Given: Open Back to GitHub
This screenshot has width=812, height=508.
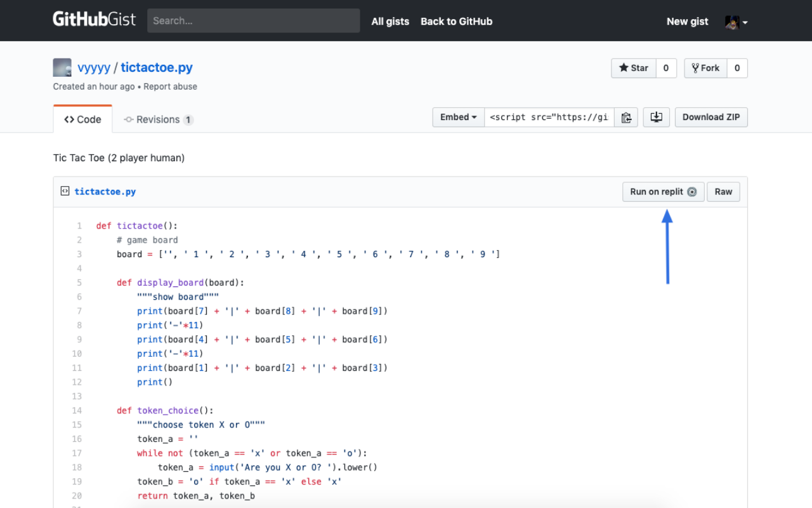Looking at the screenshot, I should (456, 21).
